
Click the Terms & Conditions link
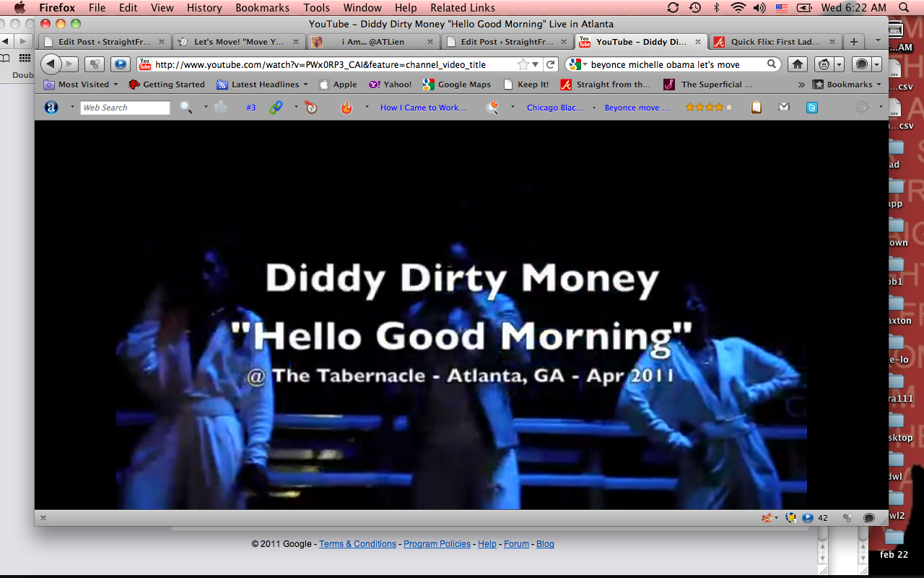click(x=357, y=544)
